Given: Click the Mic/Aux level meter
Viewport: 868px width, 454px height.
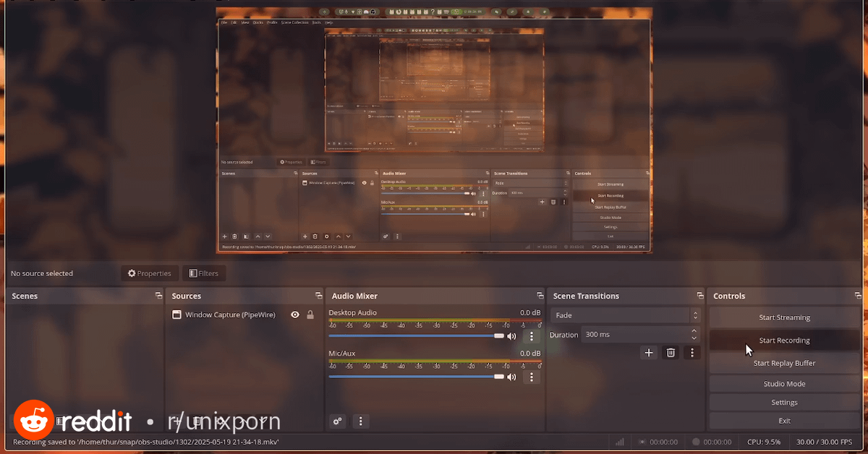Looking at the screenshot, I should pos(435,361).
